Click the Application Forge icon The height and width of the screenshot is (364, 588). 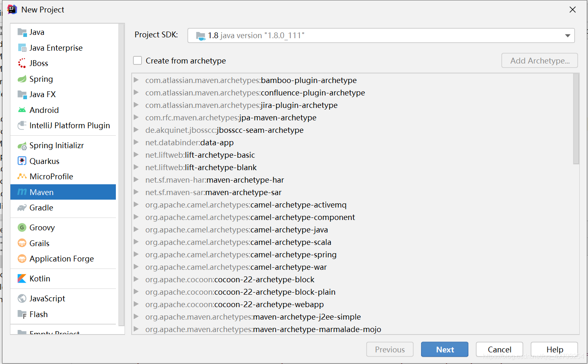(22, 259)
